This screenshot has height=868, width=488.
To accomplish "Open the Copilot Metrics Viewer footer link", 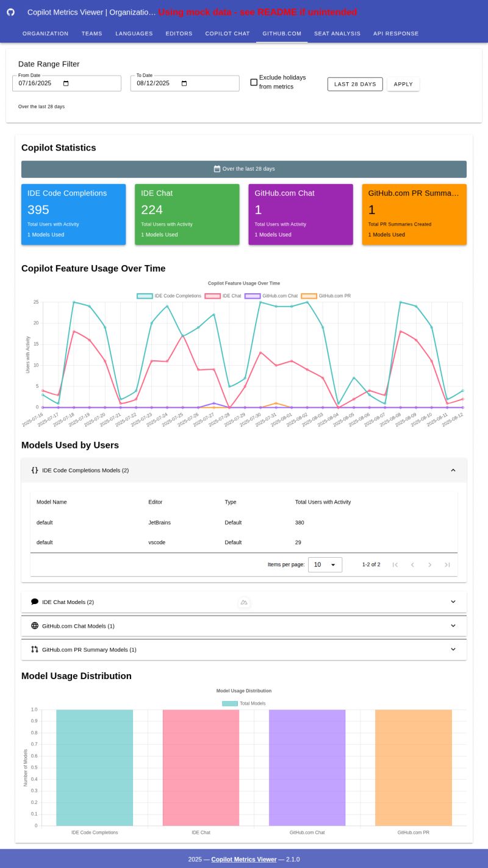I will [x=243, y=859].
